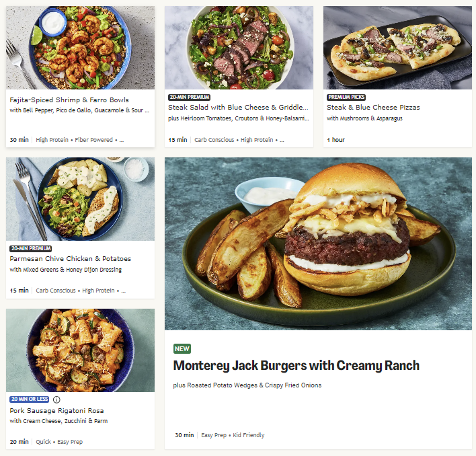Screen dimensions: 476x456
Task: Open Monterey Jack Burgers with Creamy Ranch title
Action: click(296, 365)
